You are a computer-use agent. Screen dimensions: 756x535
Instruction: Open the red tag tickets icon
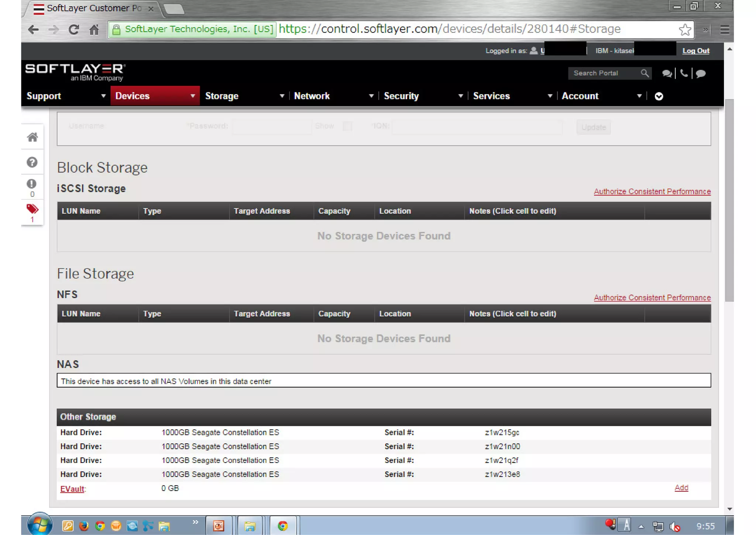(x=32, y=209)
